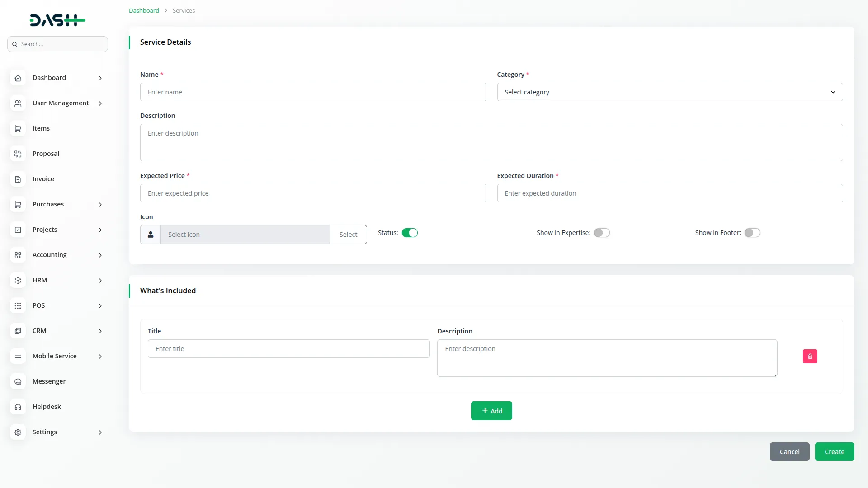
Task: Click the Messenger icon in sidebar
Action: [18, 381]
